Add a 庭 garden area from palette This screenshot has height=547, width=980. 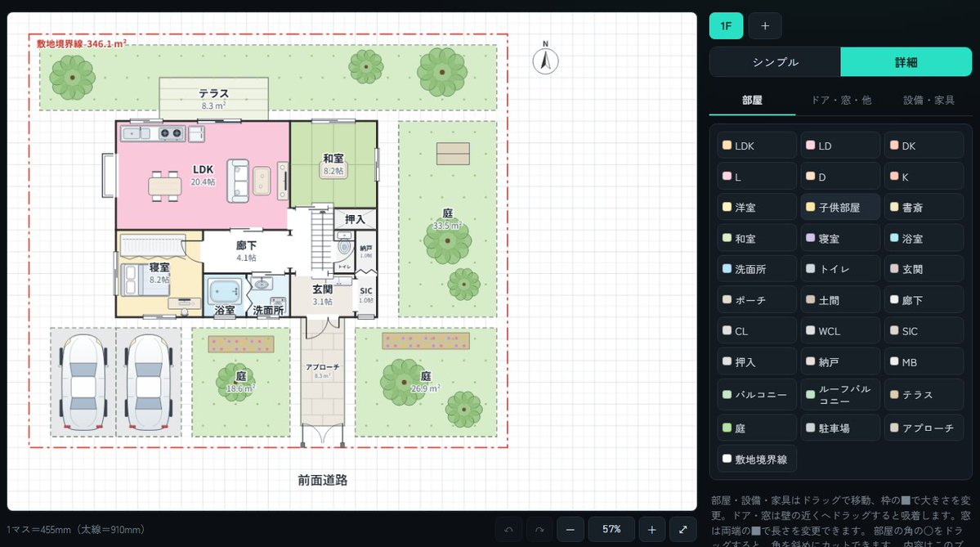756,428
